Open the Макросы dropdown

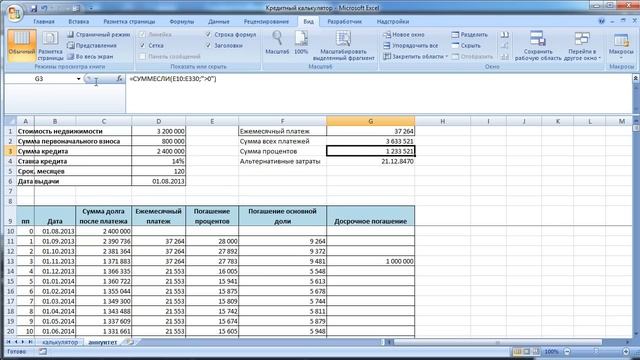(x=621, y=46)
